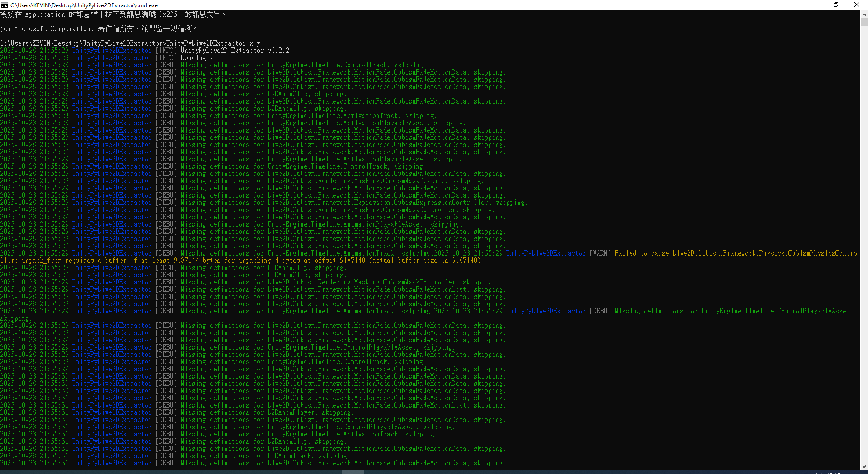Close the command prompt window
This screenshot has height=474, width=868.
coord(857,5)
